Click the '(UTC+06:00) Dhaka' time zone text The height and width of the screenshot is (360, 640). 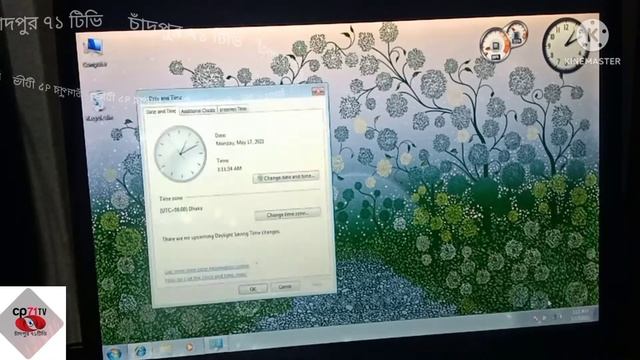181,210
